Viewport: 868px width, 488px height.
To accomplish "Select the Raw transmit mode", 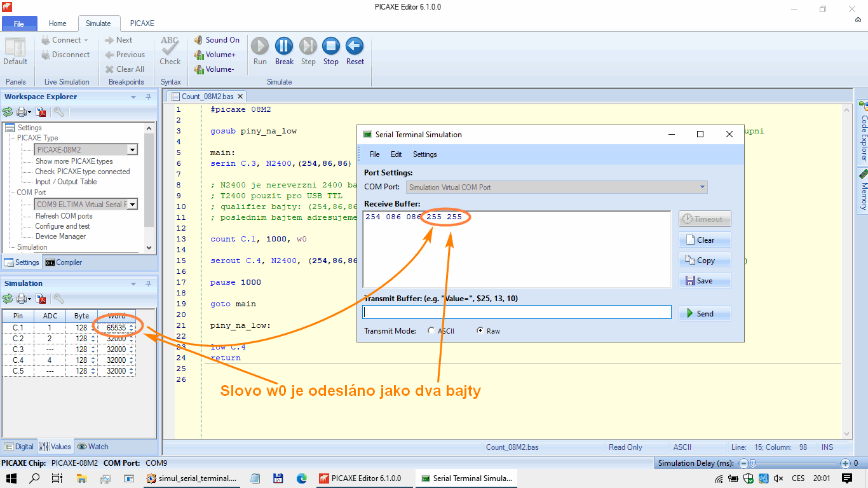I will (480, 331).
